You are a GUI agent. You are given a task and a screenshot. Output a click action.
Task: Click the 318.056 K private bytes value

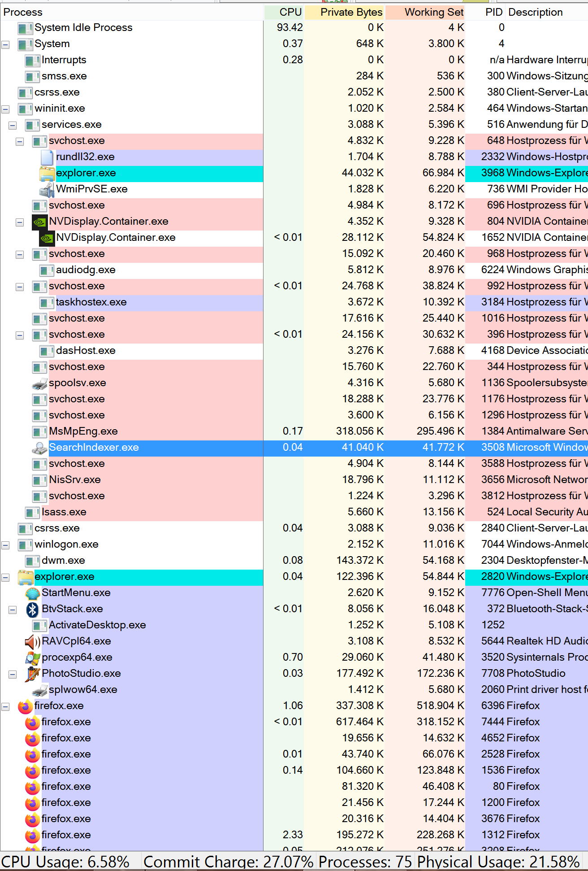[360, 431]
